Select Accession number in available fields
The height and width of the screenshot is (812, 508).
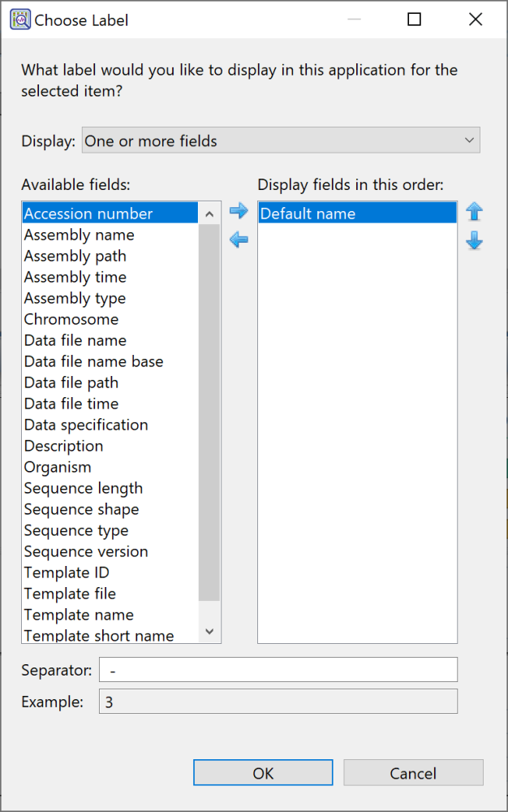(x=88, y=214)
